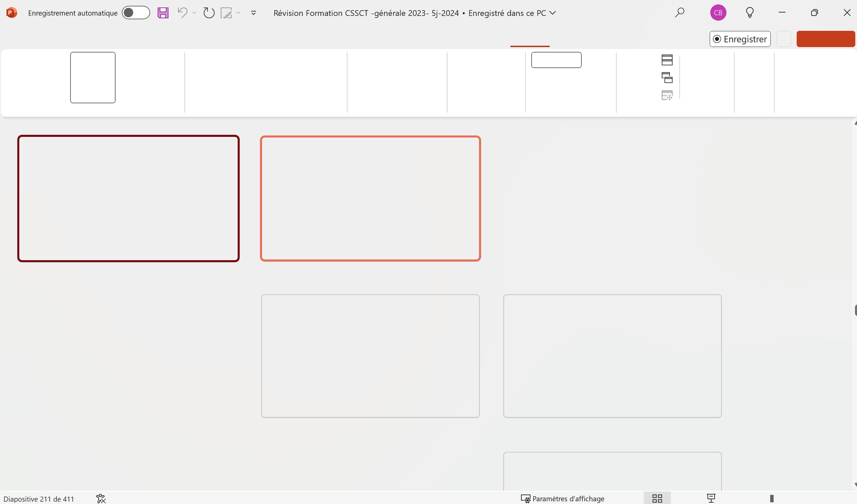Click the CB account avatar
Image resolution: width=857 pixels, height=504 pixels.
(x=718, y=13)
